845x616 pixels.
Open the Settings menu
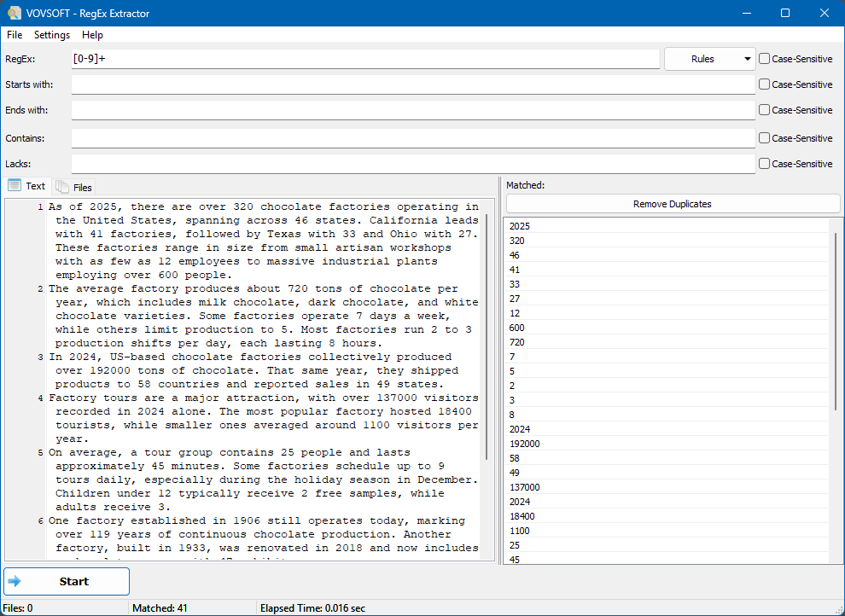click(x=51, y=35)
